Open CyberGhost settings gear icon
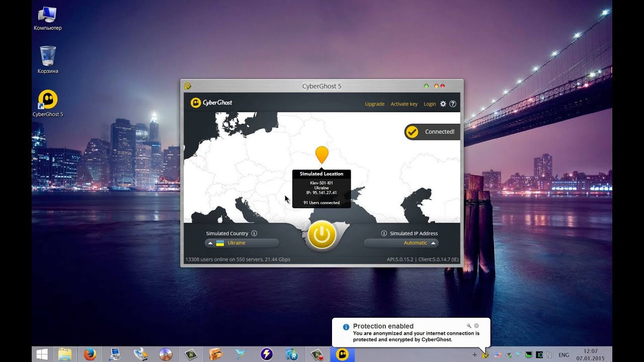 443,104
